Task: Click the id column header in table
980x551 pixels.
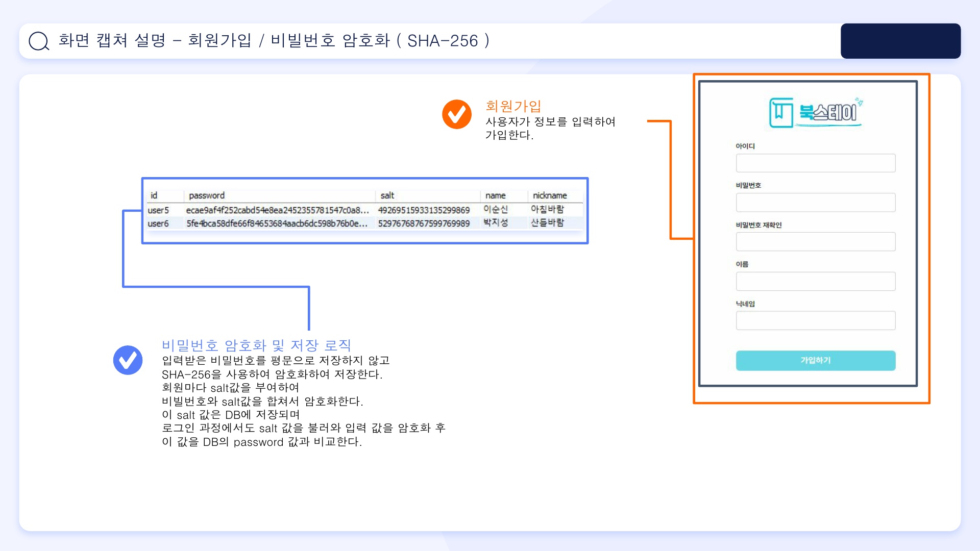Action: click(154, 195)
